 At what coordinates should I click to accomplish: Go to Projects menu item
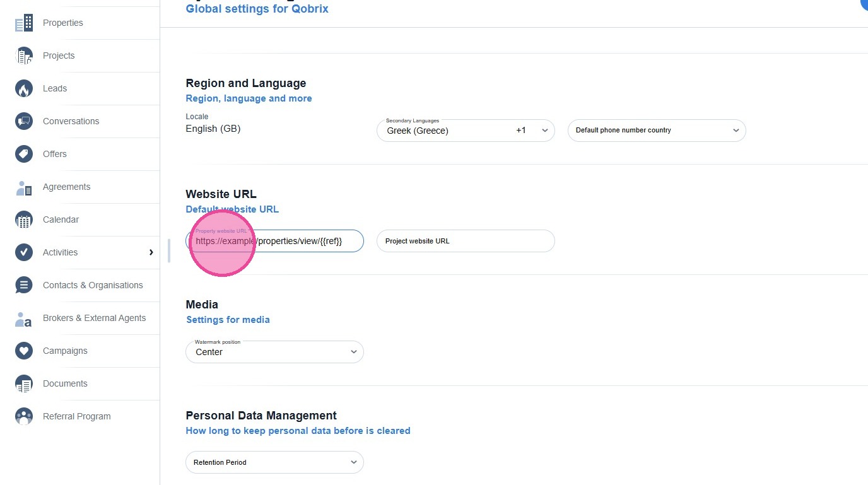pos(59,56)
